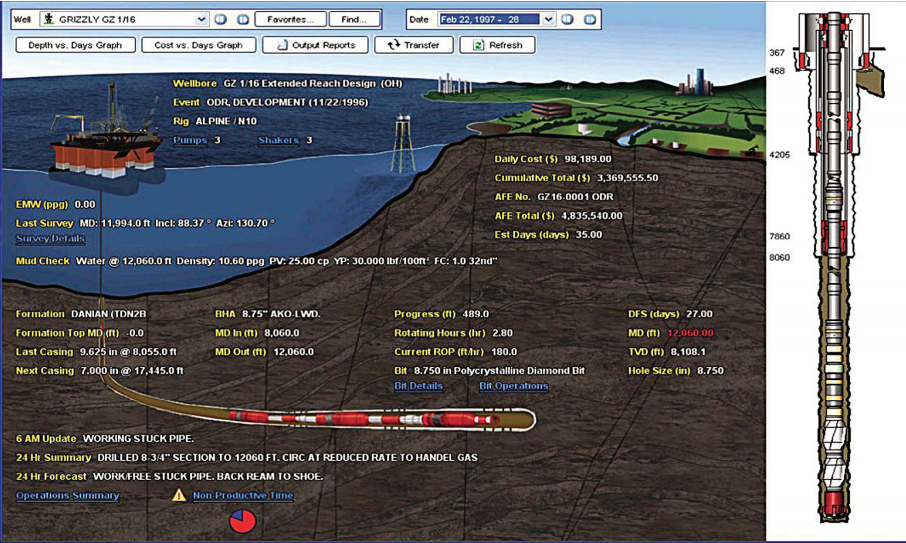Image resolution: width=906 pixels, height=543 pixels.
Task: Open the Survey Details link
Action: (50, 239)
